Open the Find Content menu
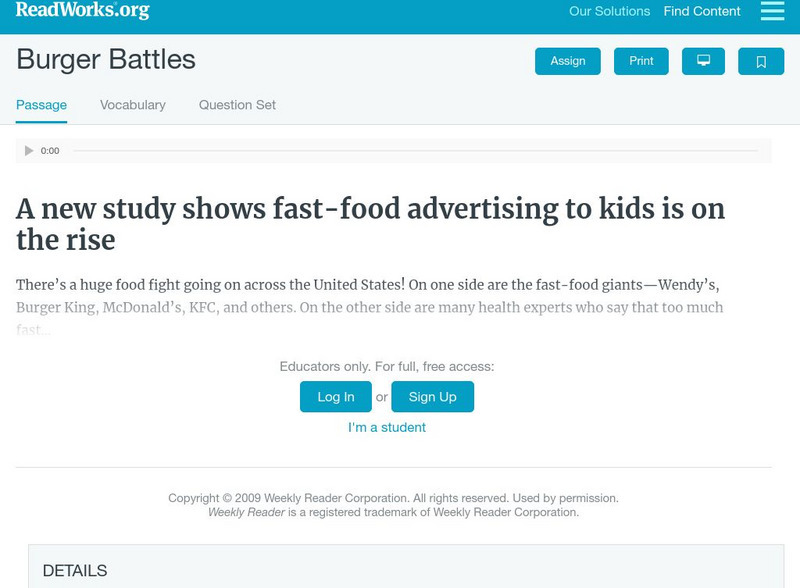Image resolution: width=800 pixels, height=588 pixels. 699,11
